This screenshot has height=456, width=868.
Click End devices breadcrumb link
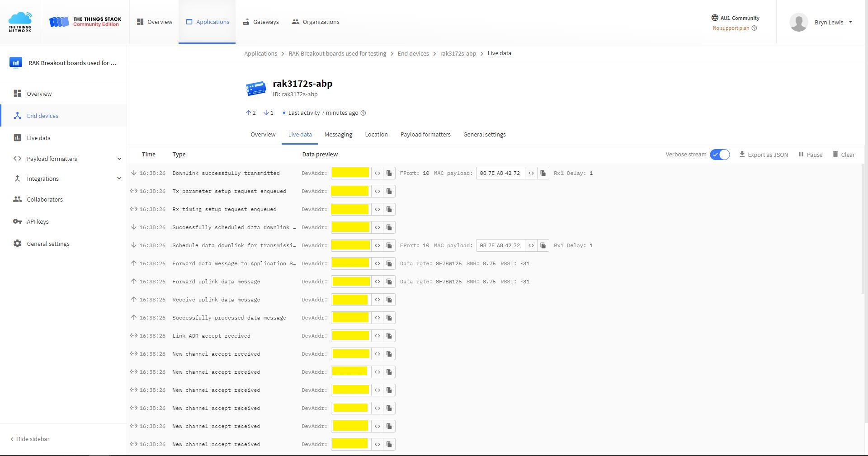tap(413, 53)
